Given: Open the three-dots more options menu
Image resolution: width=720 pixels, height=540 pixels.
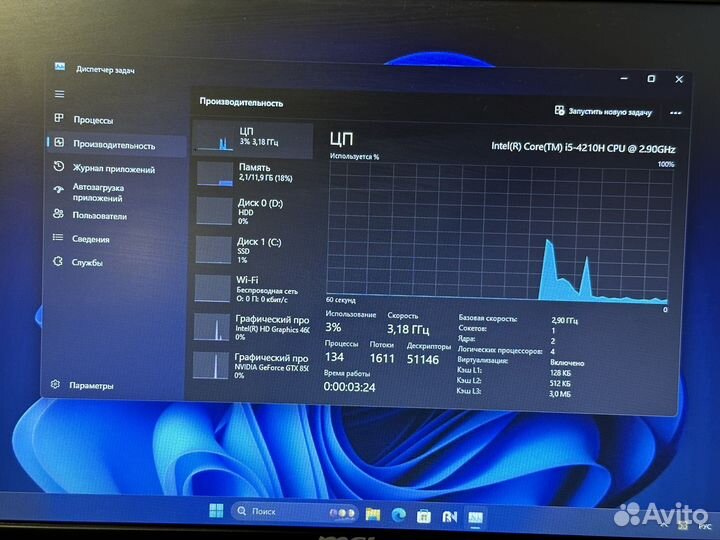Looking at the screenshot, I should pyautogui.click(x=675, y=113).
